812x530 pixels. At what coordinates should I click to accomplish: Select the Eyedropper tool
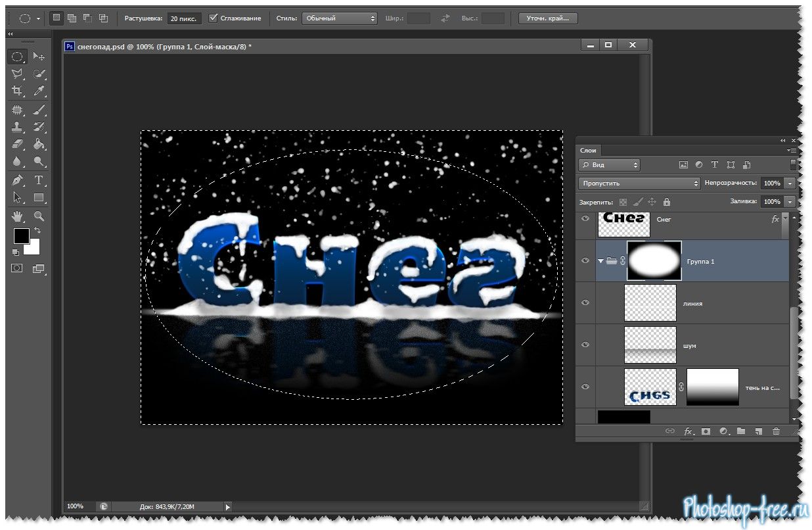click(x=39, y=91)
